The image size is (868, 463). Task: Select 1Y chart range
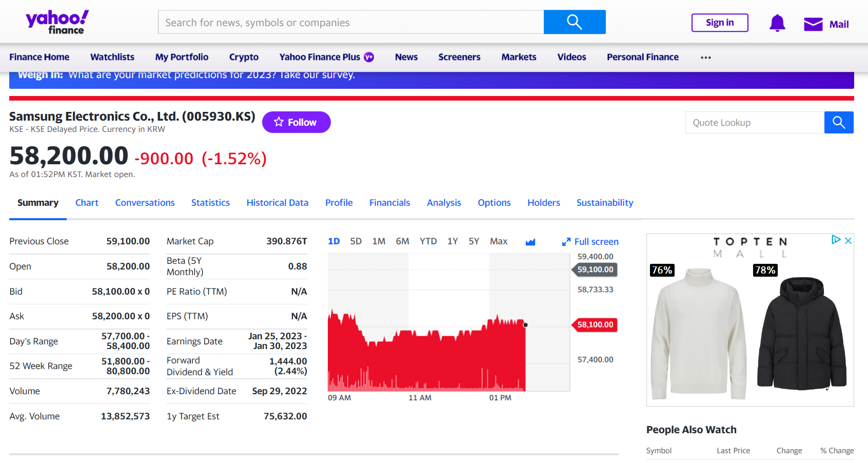pyautogui.click(x=452, y=241)
